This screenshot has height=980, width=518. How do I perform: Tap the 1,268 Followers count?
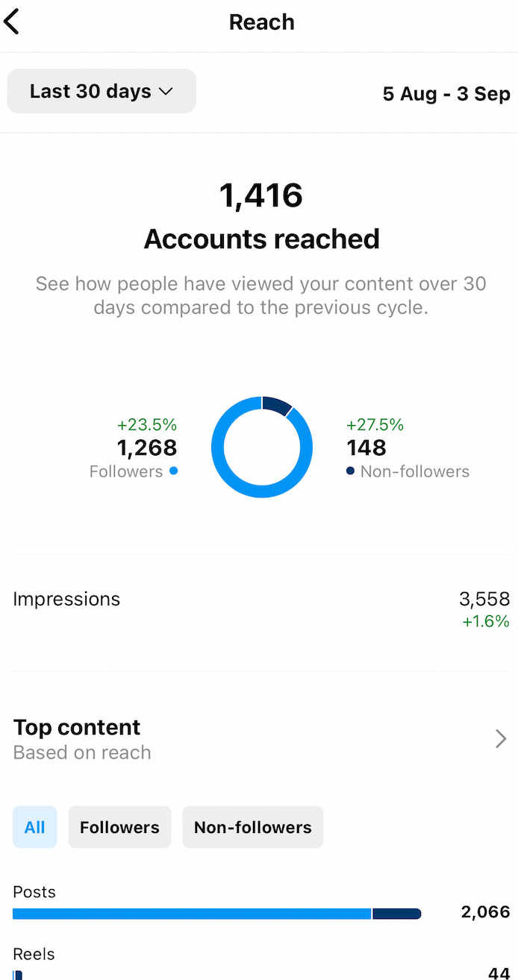[x=147, y=447]
